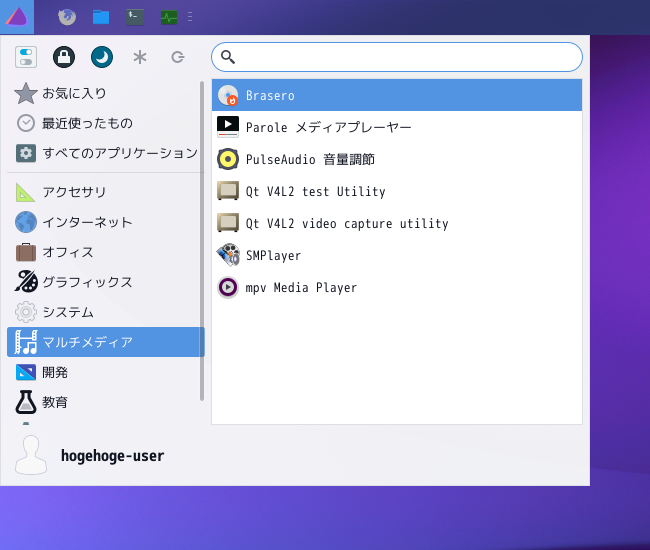
Task: Click the moon sleep icon
Action: 102,57
